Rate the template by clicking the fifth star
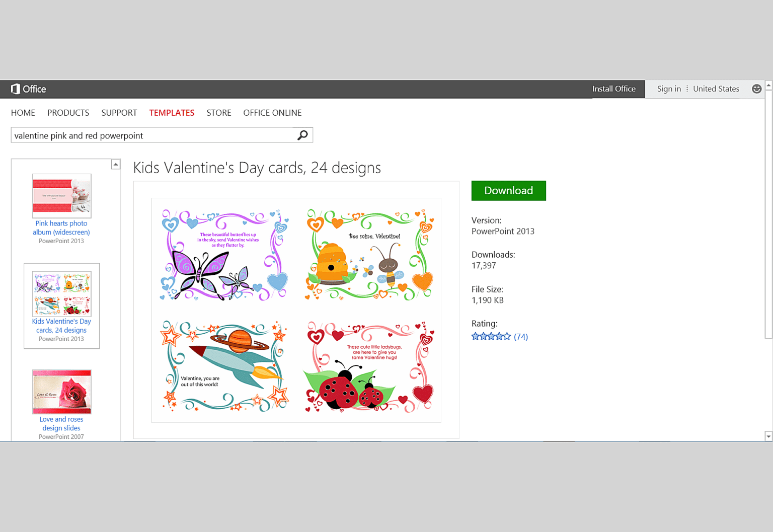773x532 pixels. tap(506, 336)
